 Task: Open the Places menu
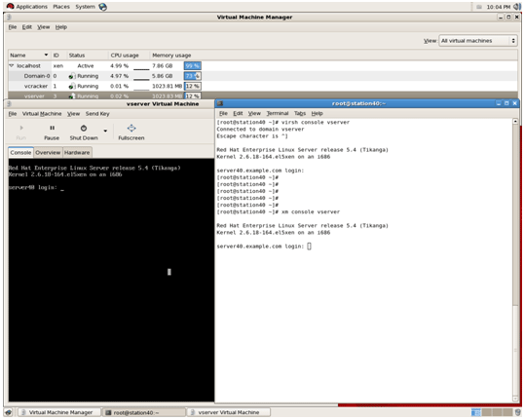point(61,7)
